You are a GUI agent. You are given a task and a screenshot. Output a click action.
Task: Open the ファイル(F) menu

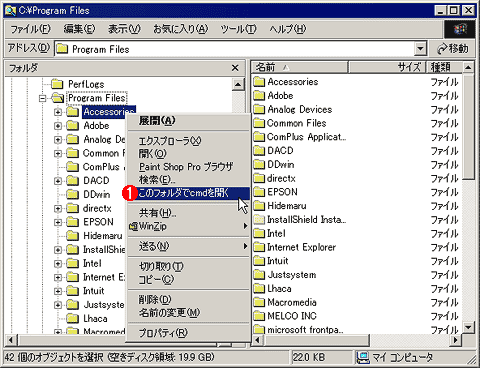[x=30, y=29]
